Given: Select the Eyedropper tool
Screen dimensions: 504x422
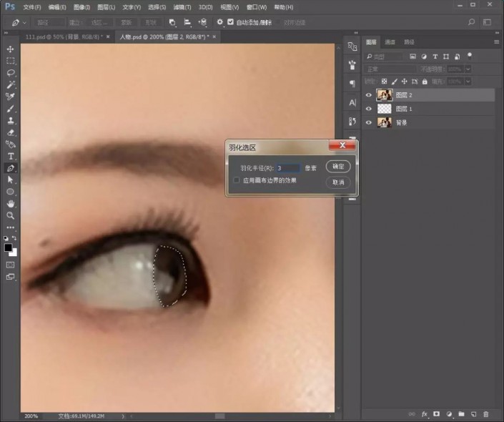Looking at the screenshot, I should pyautogui.click(x=10, y=97).
